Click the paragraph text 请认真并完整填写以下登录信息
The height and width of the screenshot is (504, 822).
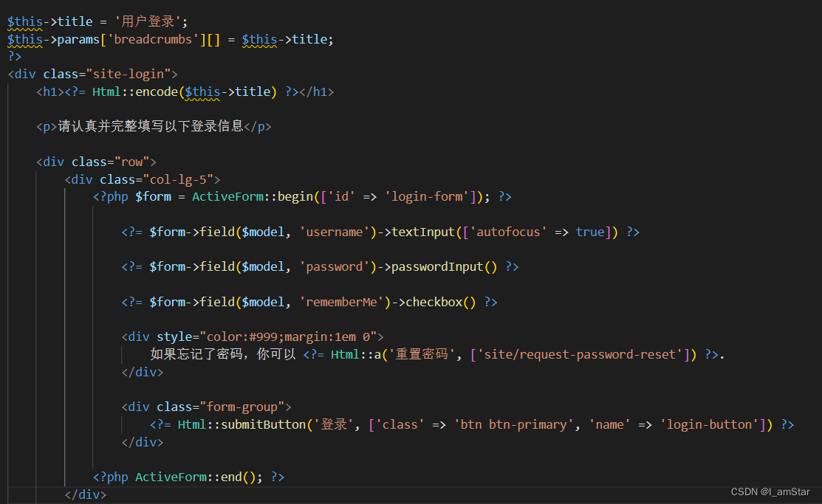pyautogui.click(x=151, y=126)
